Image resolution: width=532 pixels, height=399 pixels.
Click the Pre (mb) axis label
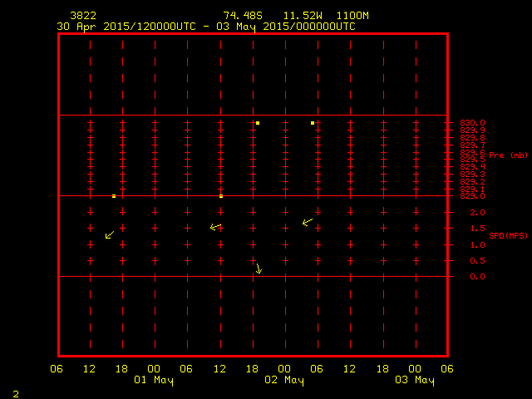(508, 155)
